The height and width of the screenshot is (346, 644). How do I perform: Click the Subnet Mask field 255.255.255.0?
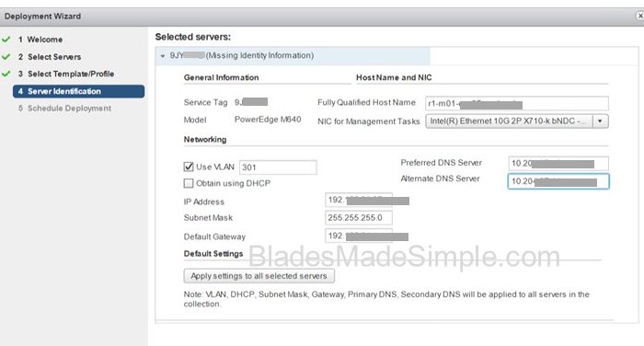[x=359, y=218]
